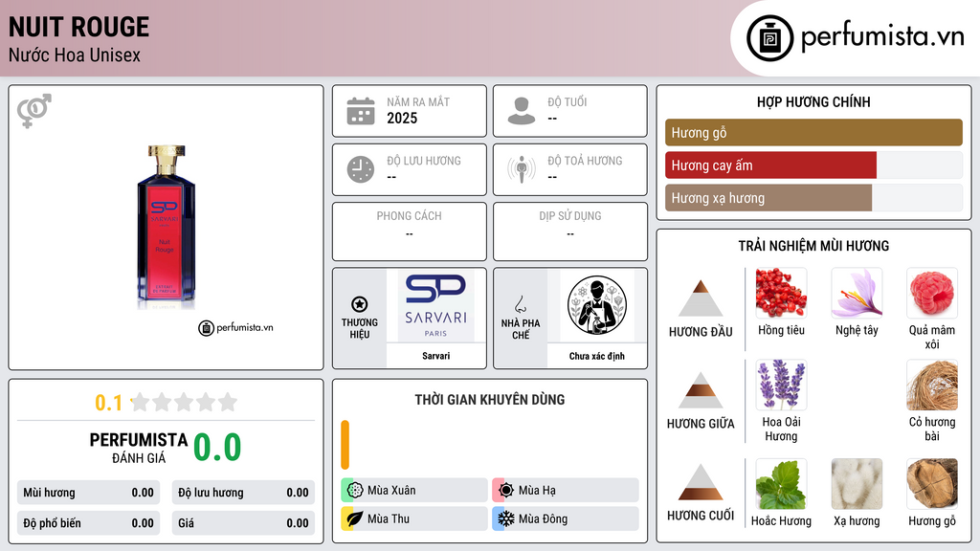This screenshot has height=551, width=980.
Task: Click the Nuit Rouge perfume bottle image
Action: [x=166, y=227]
